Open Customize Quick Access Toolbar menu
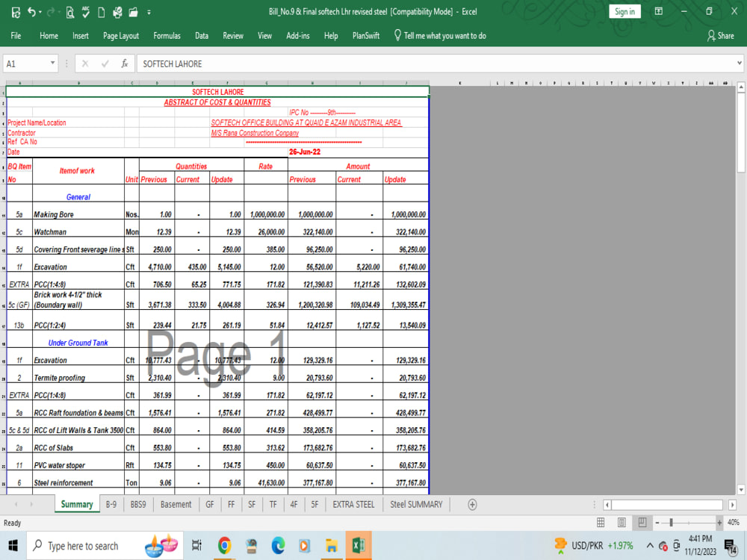This screenshot has width=747, height=560. click(x=149, y=11)
